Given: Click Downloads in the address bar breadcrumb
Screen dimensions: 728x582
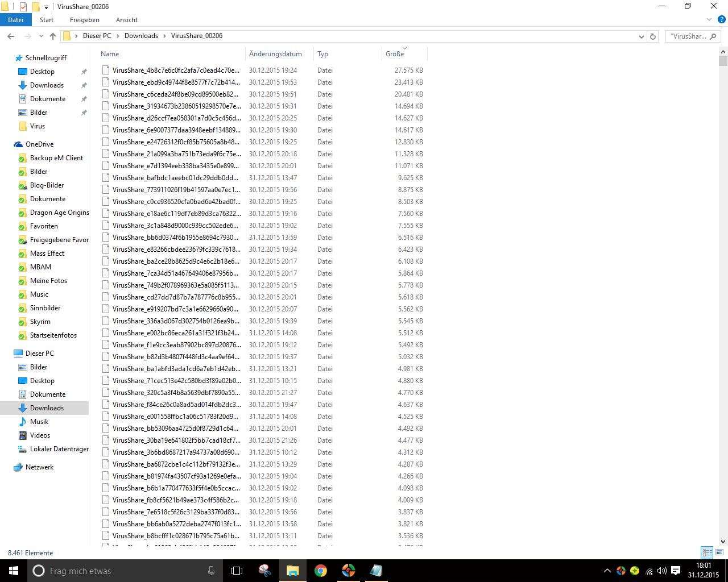Looking at the screenshot, I should [141, 36].
